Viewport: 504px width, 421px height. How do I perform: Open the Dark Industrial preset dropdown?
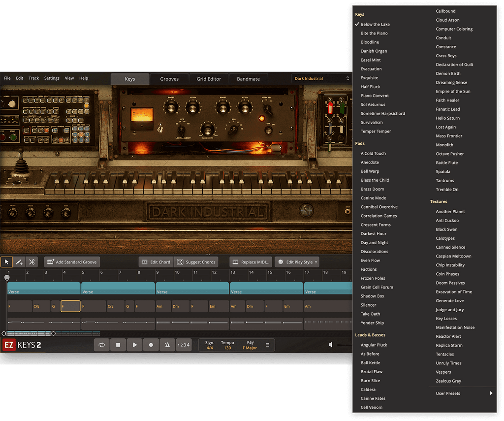point(321,78)
